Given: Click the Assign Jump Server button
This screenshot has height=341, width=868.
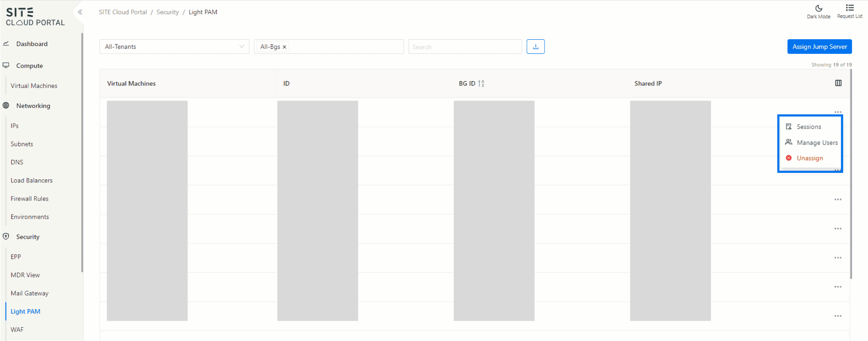Looking at the screenshot, I should pos(819,47).
